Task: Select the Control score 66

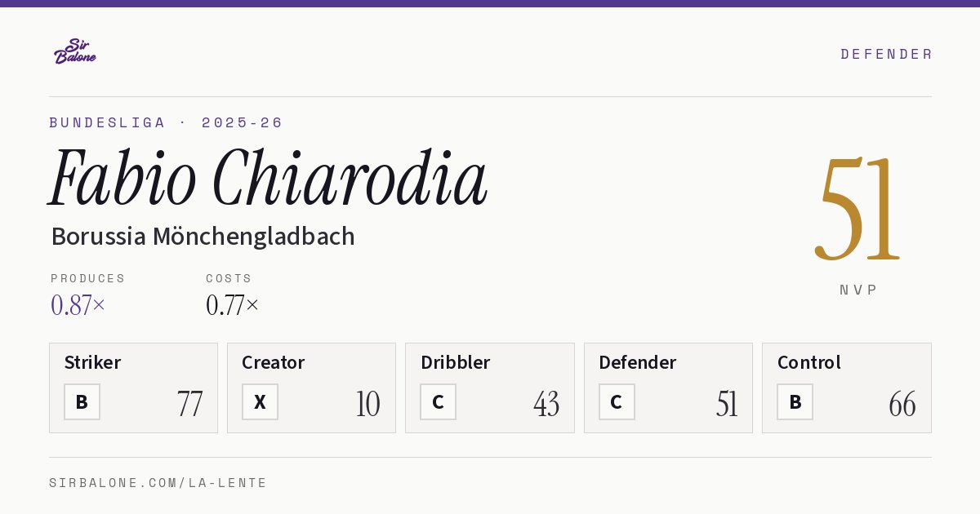Action: pyautogui.click(x=902, y=404)
